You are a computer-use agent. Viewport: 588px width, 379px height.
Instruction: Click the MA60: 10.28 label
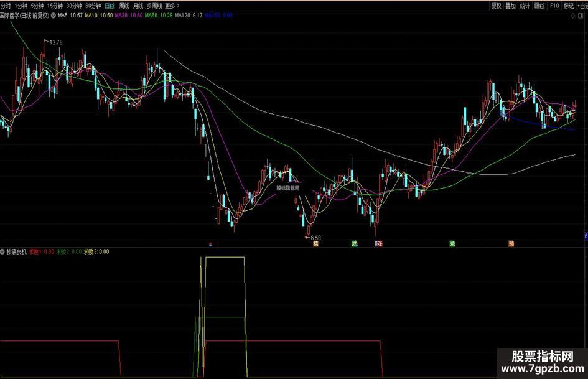159,16
